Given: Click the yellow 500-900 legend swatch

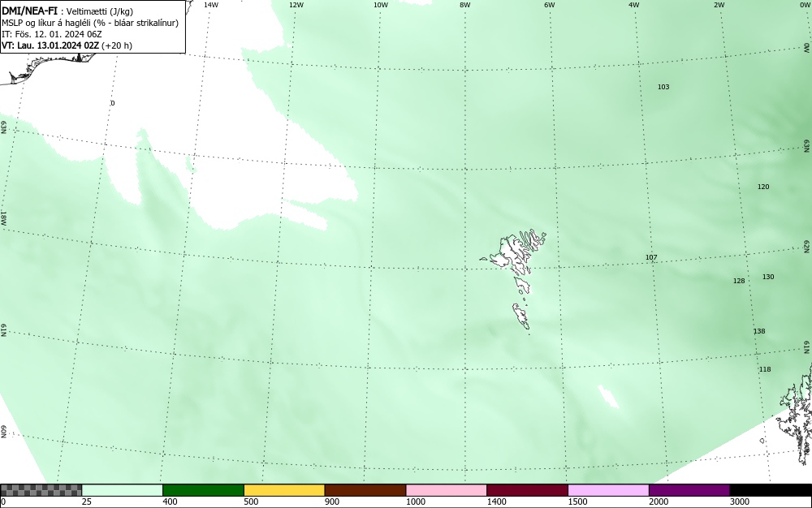Looking at the screenshot, I should [x=284, y=490].
